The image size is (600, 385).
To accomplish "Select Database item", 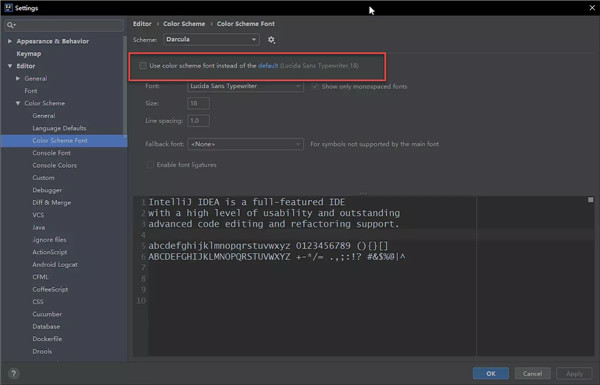I will [46, 326].
